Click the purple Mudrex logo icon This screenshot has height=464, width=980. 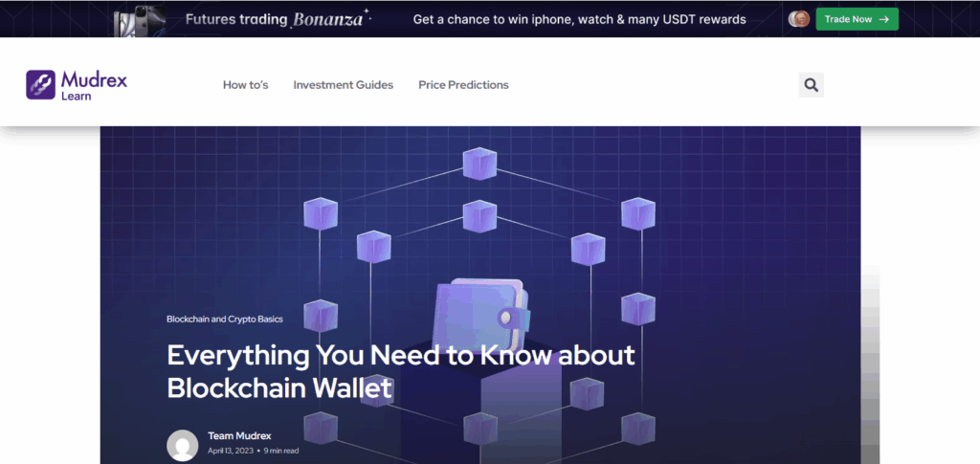click(41, 85)
